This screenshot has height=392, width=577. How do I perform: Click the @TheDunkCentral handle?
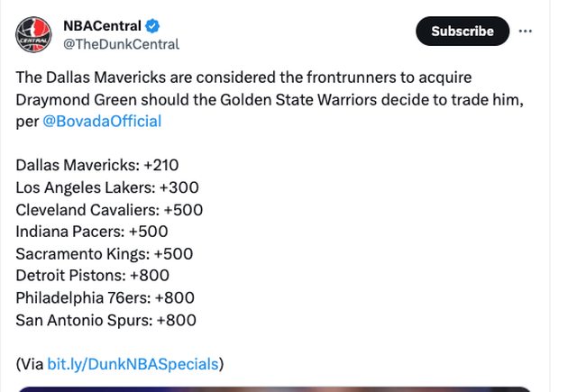click(120, 44)
